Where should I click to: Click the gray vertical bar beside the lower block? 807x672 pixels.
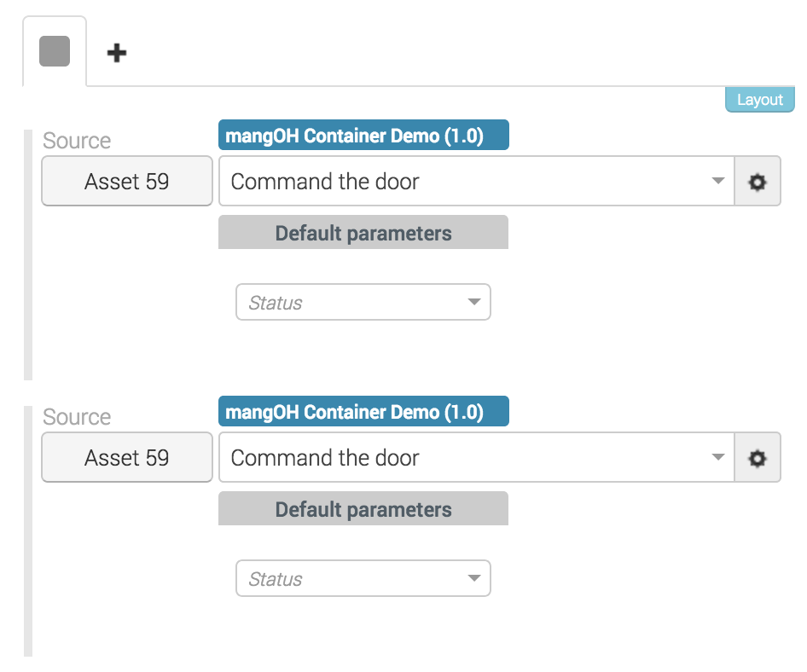click(28, 531)
